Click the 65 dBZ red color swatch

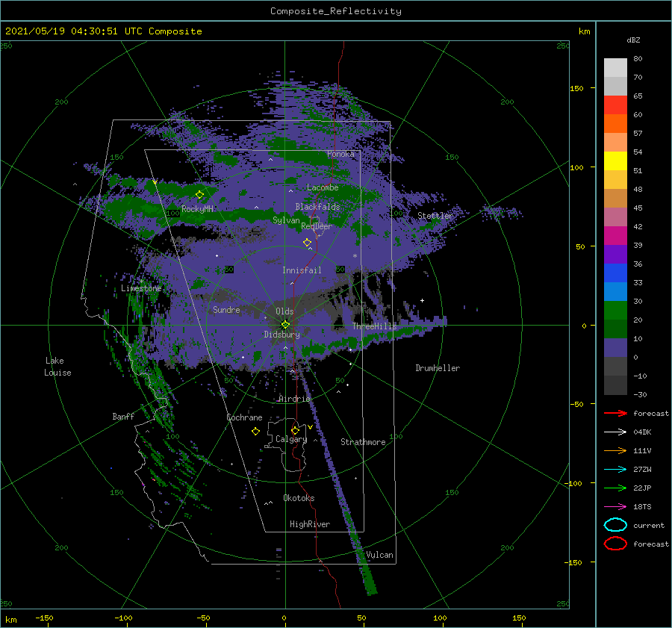(615, 105)
